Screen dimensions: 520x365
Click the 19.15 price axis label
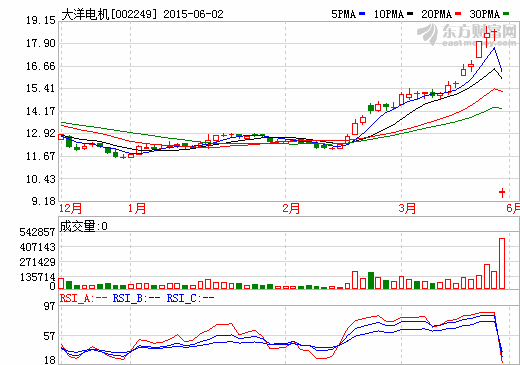click(41, 20)
